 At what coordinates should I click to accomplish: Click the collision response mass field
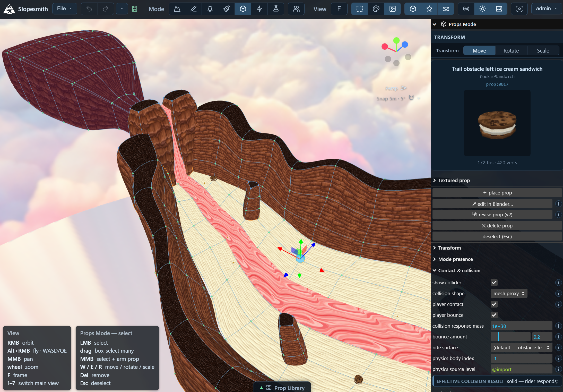pos(521,326)
